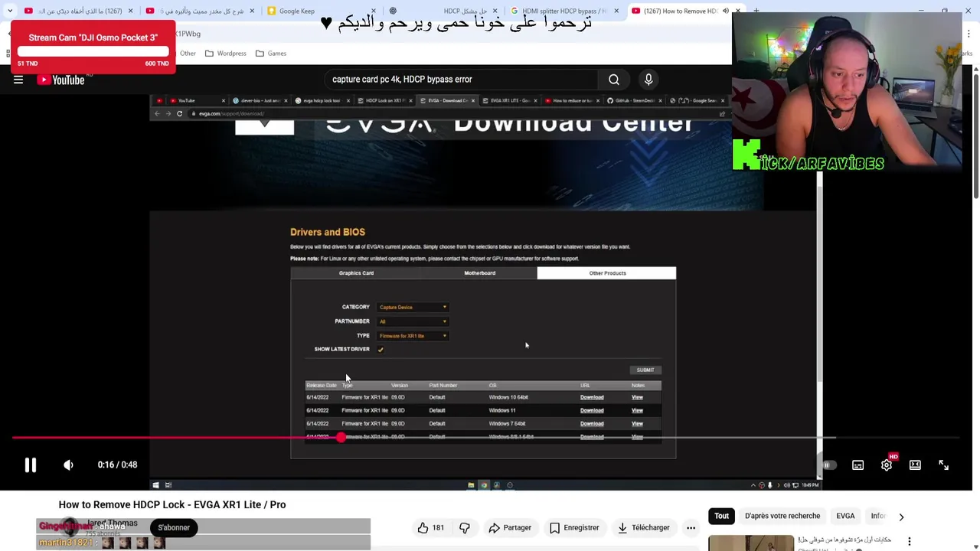This screenshot has height=551, width=980.
Task: Open the Games bookmarks folder
Action: tap(270, 54)
